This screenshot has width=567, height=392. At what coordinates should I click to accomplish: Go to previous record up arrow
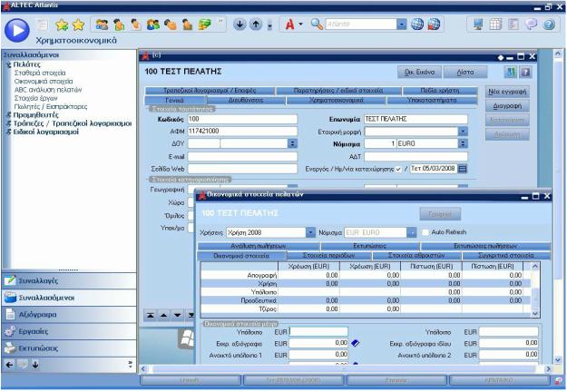[x=163, y=316]
